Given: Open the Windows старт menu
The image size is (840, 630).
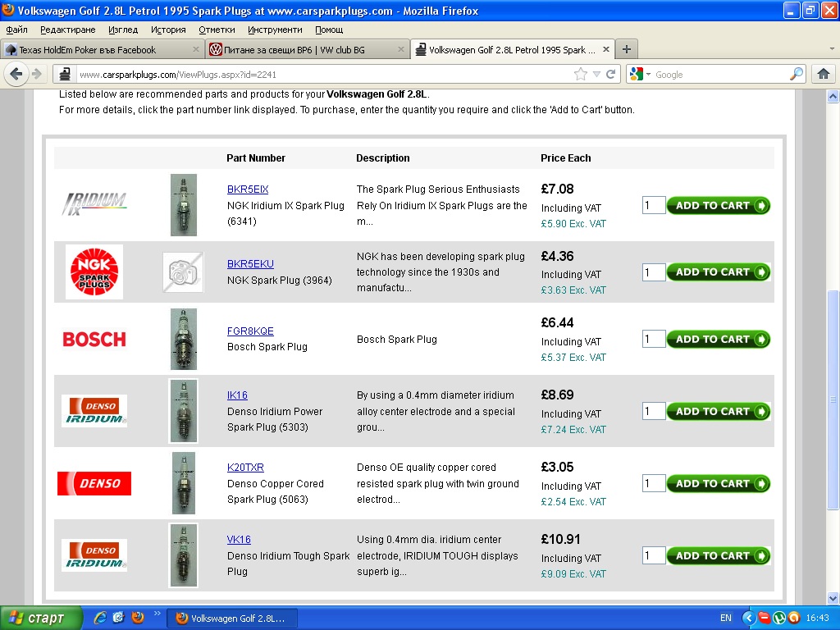Looking at the screenshot, I should click(x=41, y=618).
